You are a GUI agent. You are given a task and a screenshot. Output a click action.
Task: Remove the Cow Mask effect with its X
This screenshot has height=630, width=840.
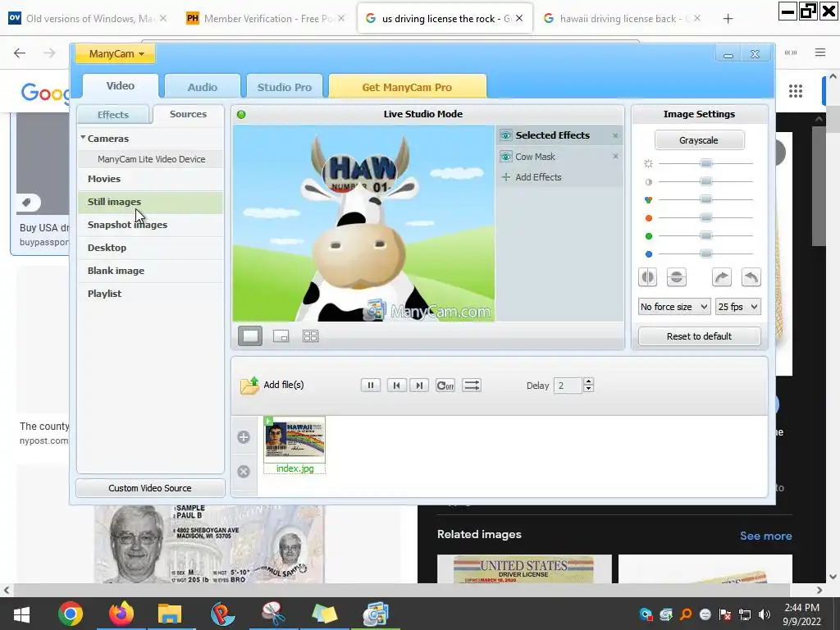[615, 157]
